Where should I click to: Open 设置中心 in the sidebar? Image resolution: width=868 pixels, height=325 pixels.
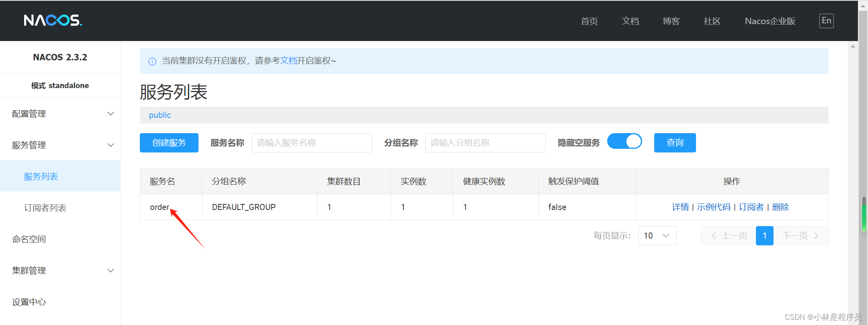[x=60, y=302]
